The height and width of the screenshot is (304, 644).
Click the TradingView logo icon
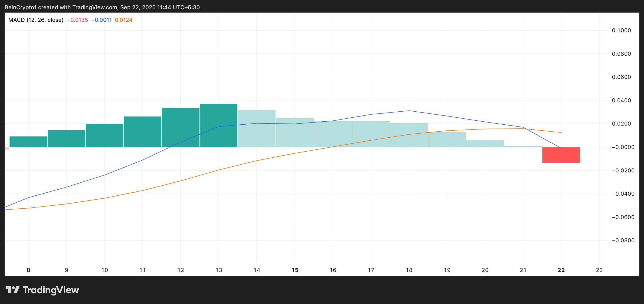coord(12,290)
